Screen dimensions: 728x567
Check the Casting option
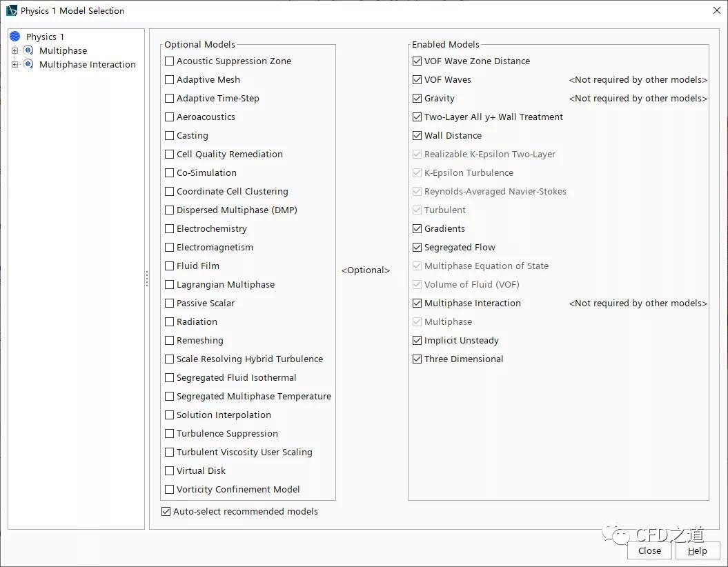point(170,135)
